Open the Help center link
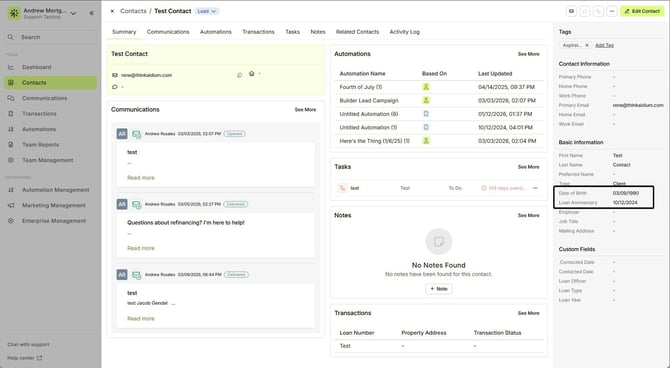 [x=24, y=358]
